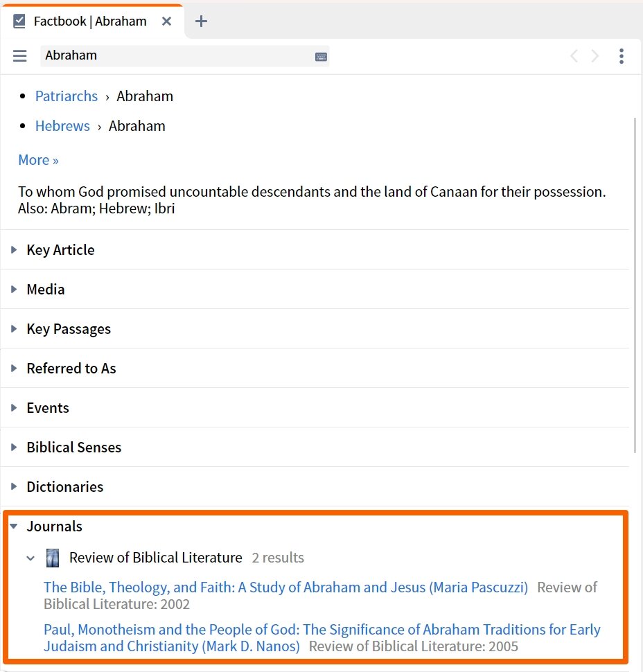Click the forward navigation arrow
This screenshot has height=672, width=643.
(594, 56)
